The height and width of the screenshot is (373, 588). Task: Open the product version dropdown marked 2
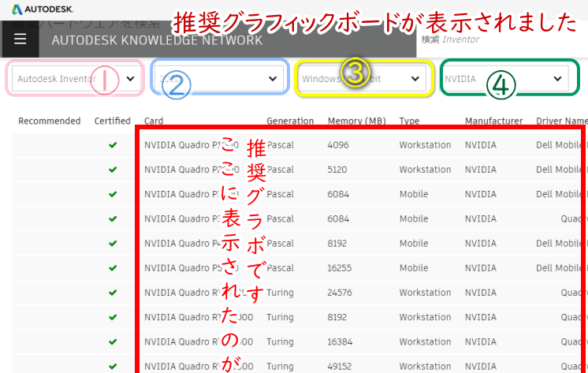point(218,79)
